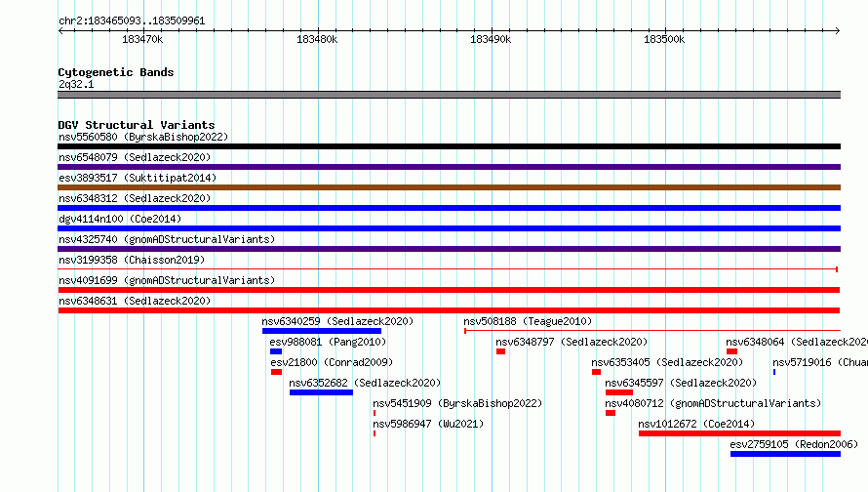The image size is (868, 492).
Task: Select the nsv5719016 label
Action: point(820,362)
